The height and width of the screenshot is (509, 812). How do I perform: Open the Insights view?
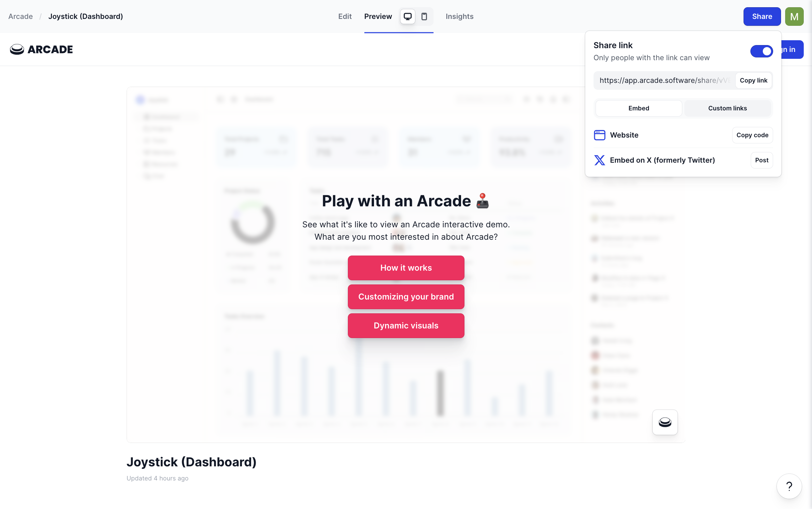(x=459, y=17)
